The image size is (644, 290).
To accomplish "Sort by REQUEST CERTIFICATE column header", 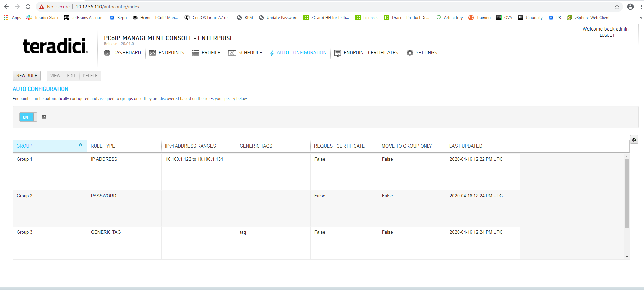I will click(344, 146).
